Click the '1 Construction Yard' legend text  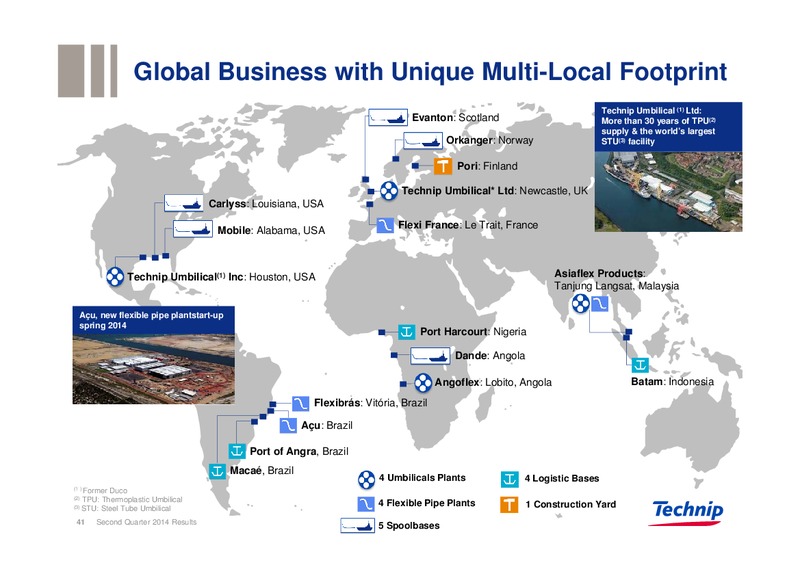[570, 504]
